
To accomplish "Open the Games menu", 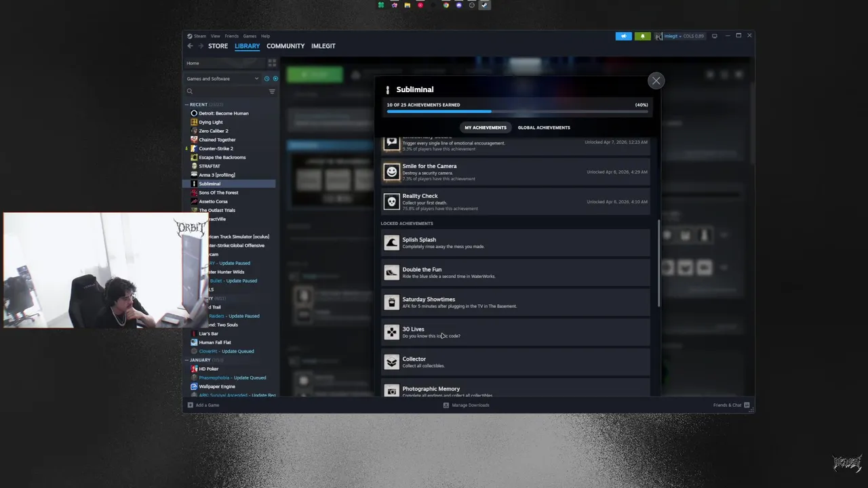I will pyautogui.click(x=250, y=36).
